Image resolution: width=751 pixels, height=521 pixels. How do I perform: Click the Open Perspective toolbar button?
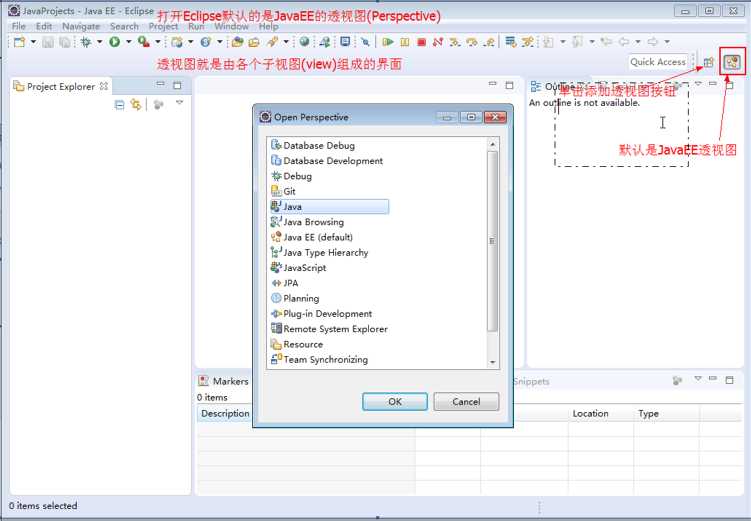(x=708, y=62)
